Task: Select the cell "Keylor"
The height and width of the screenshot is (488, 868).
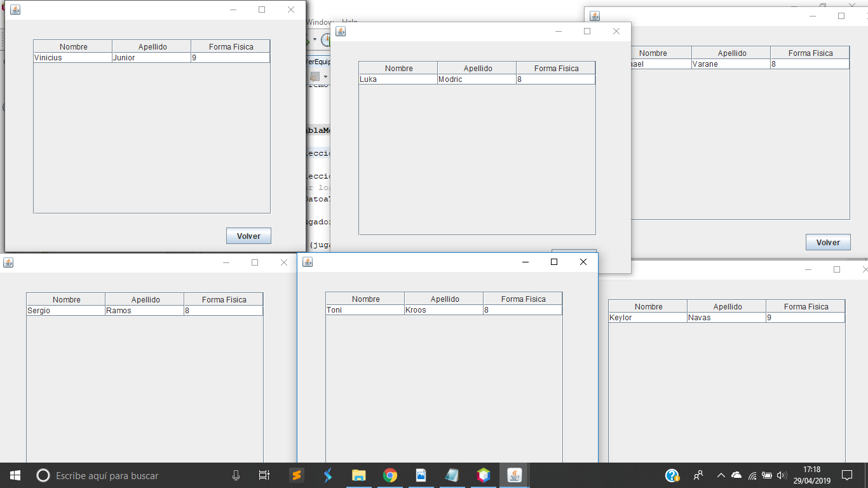Action: 648,318
